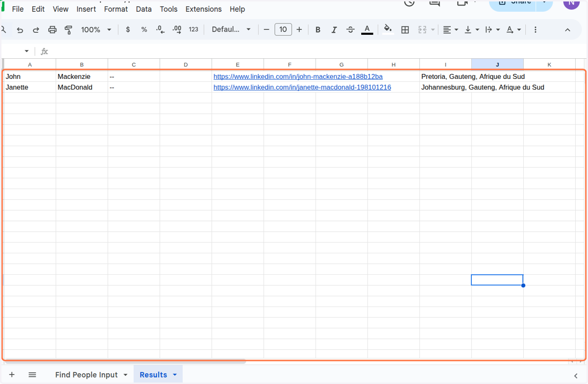The image size is (588, 384).
Task: Open John Mackenzie's LinkedIn link
Action: coord(298,76)
